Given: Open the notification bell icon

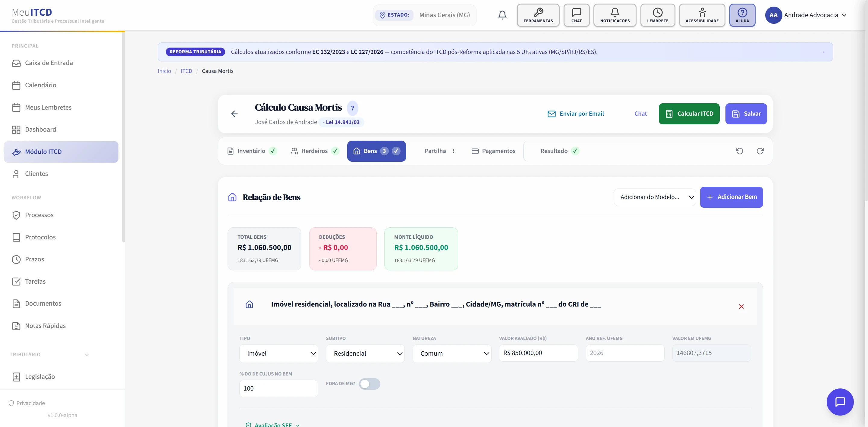Looking at the screenshot, I should 502,15.
